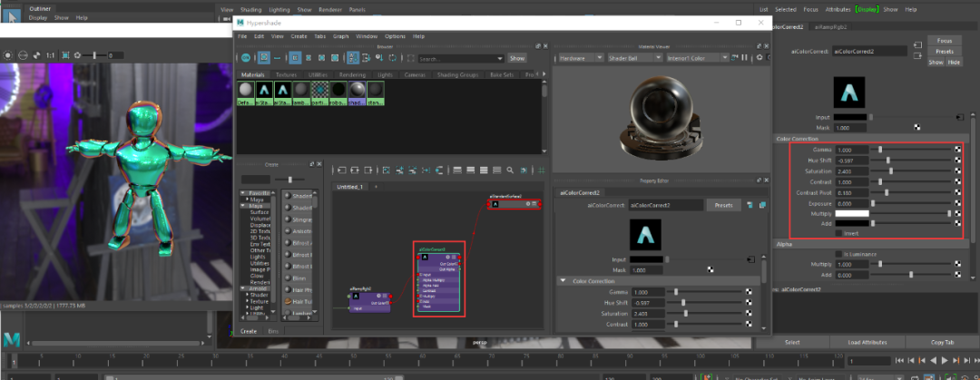Collapse the Favorites tree in Create panel
Image resolution: width=980 pixels, height=380 pixels.
click(x=242, y=194)
